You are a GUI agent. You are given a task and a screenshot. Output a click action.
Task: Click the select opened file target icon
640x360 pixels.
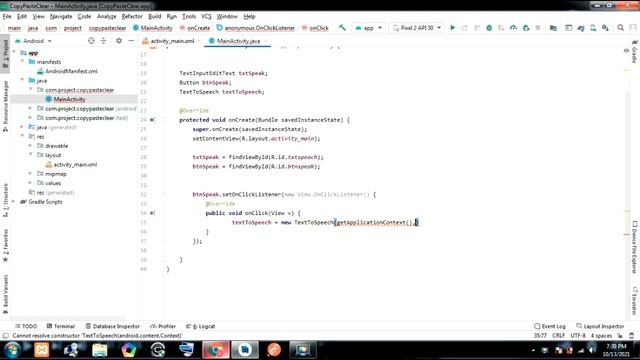click(x=91, y=41)
